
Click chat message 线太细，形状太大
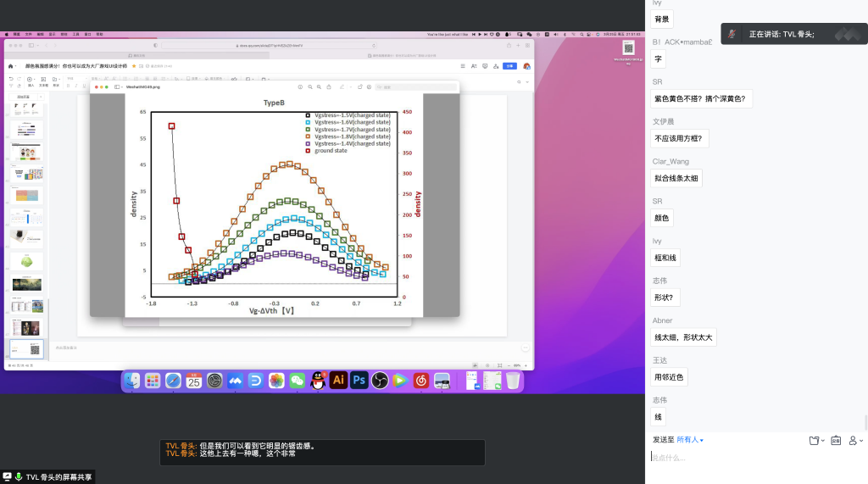(x=683, y=337)
